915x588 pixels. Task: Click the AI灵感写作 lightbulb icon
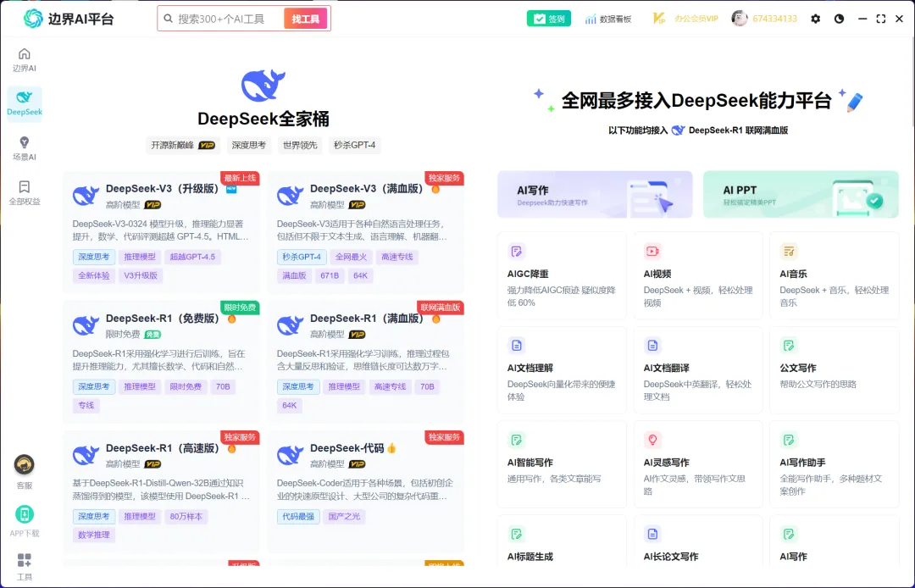coord(652,440)
